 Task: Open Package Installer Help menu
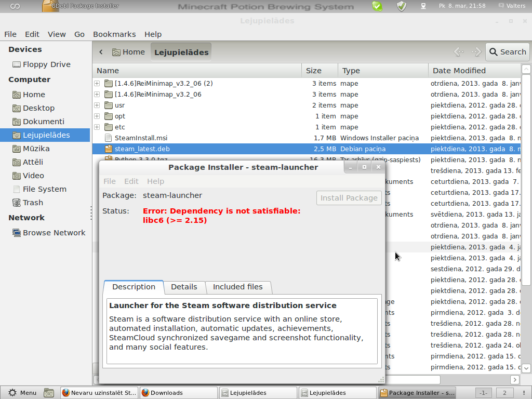(x=156, y=181)
